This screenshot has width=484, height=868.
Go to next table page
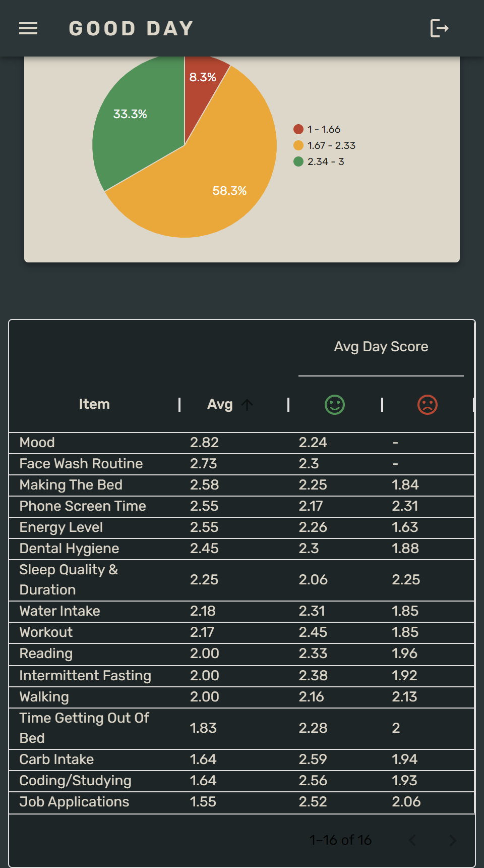coord(452,840)
